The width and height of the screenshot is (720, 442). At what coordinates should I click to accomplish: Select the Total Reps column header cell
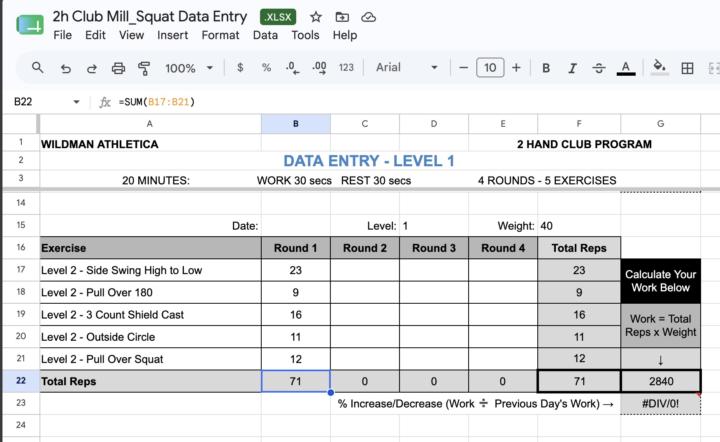point(579,248)
